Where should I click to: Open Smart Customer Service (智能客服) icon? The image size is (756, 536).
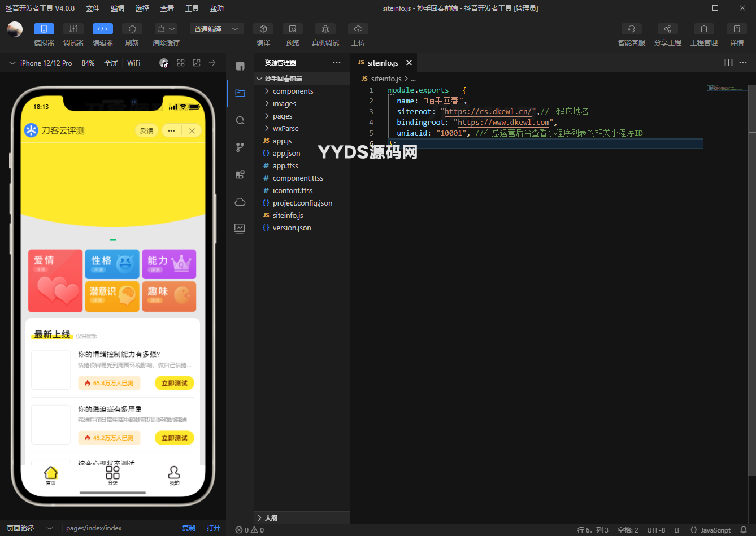click(631, 29)
